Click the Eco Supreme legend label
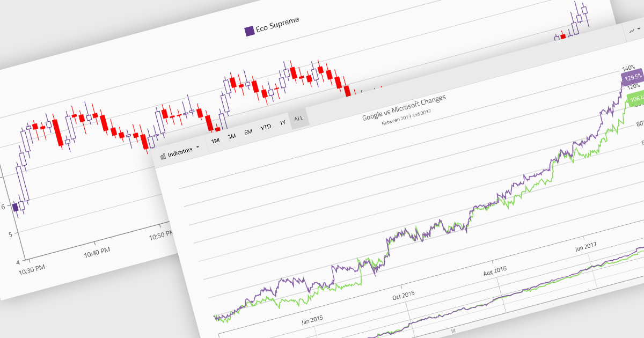Viewport: 644px width, 338px height. tap(278, 23)
